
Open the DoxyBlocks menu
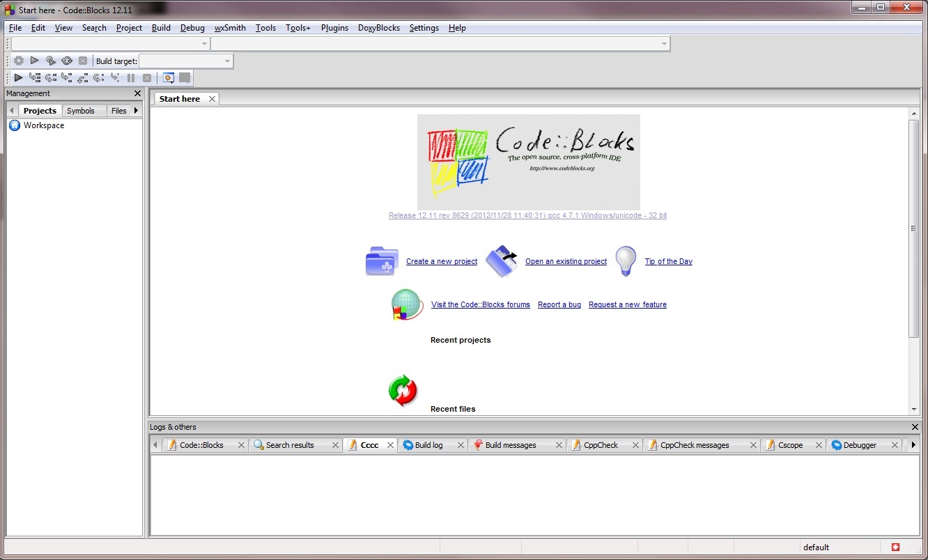pyautogui.click(x=379, y=28)
